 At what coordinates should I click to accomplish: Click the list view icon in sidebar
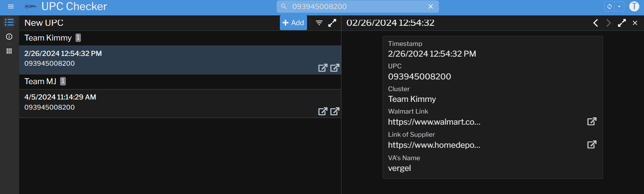(9, 22)
